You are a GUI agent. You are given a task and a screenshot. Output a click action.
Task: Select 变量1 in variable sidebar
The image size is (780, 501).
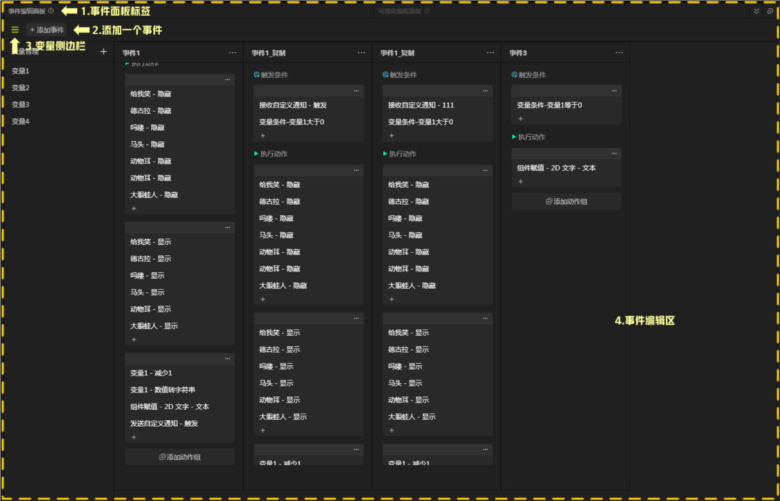coord(20,71)
